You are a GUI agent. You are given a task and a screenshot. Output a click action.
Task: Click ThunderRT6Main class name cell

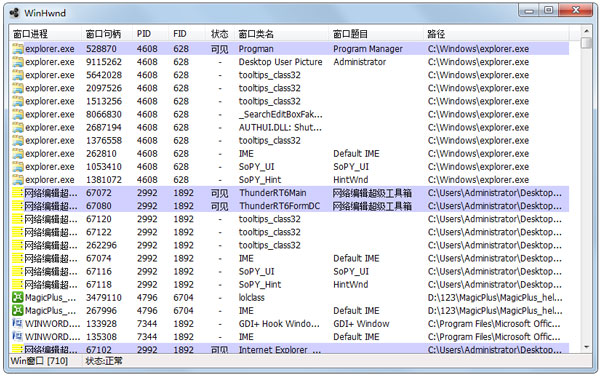[x=273, y=193]
